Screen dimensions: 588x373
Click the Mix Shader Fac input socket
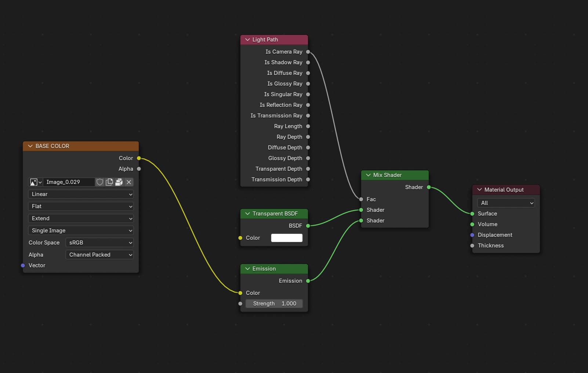pyautogui.click(x=361, y=199)
